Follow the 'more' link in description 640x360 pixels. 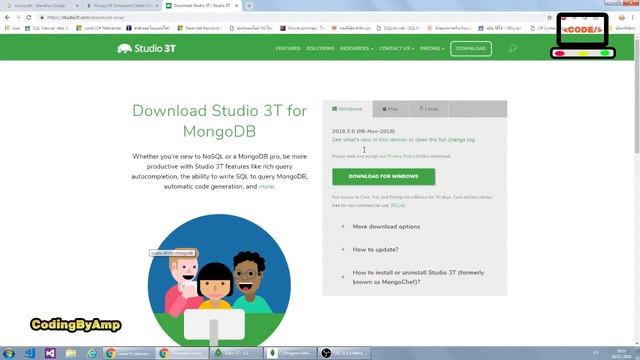point(266,187)
